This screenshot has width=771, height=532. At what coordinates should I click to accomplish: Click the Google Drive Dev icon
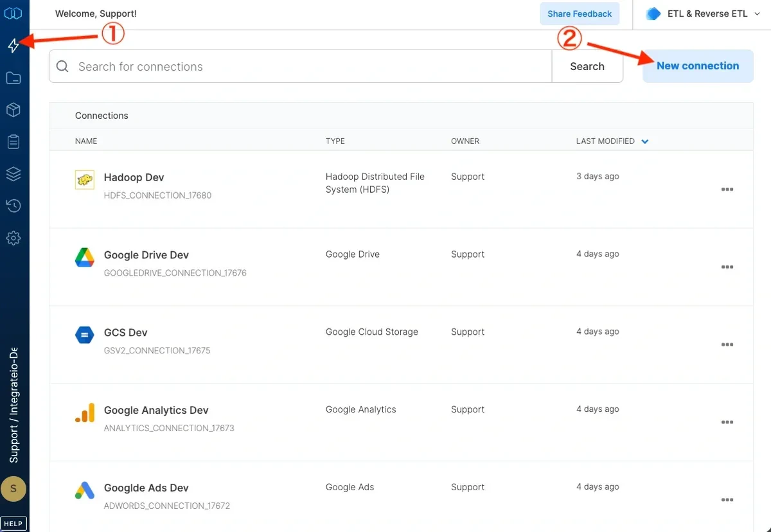tap(85, 258)
